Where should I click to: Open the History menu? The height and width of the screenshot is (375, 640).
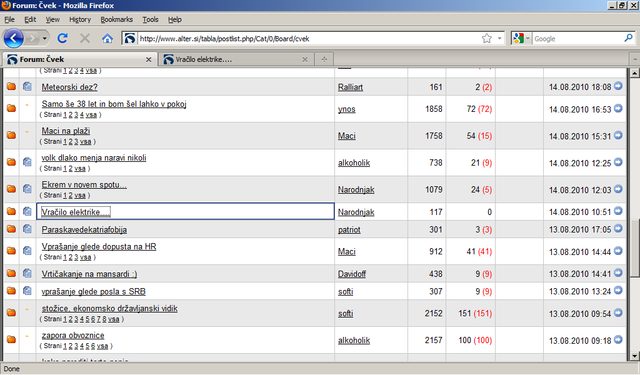[x=80, y=20]
